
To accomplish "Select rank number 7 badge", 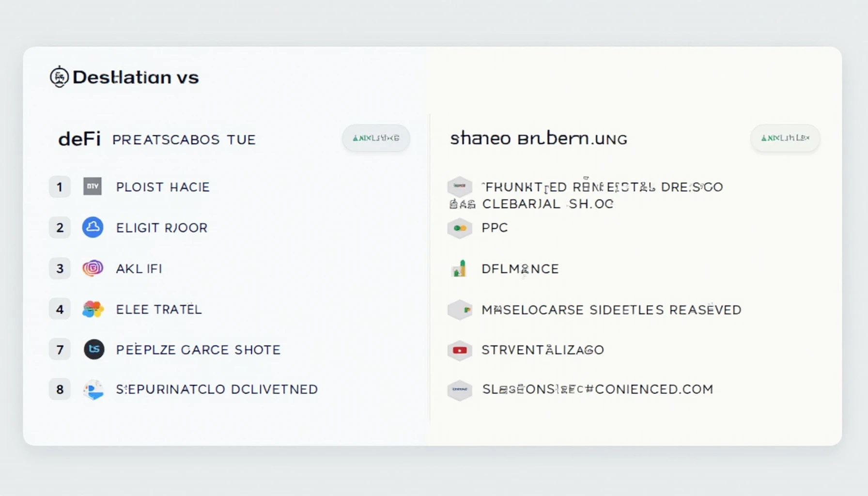I will point(60,350).
